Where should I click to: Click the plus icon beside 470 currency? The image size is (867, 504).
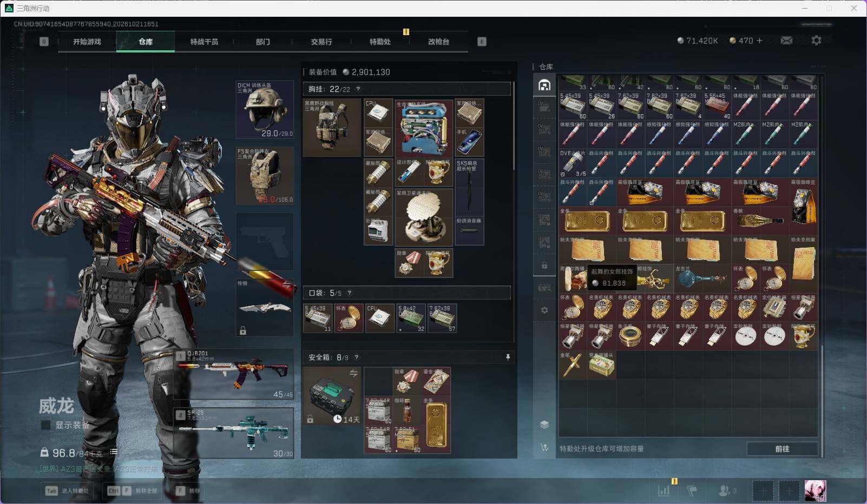point(759,41)
